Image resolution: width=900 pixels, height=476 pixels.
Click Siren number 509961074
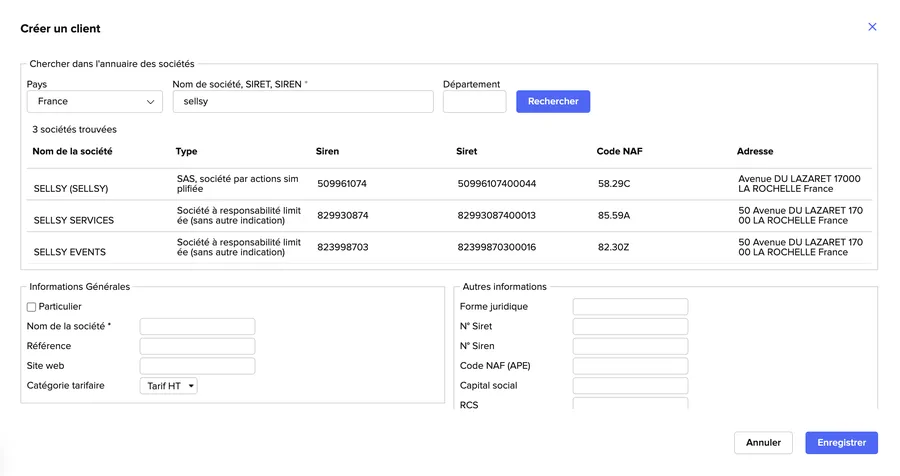342,184
